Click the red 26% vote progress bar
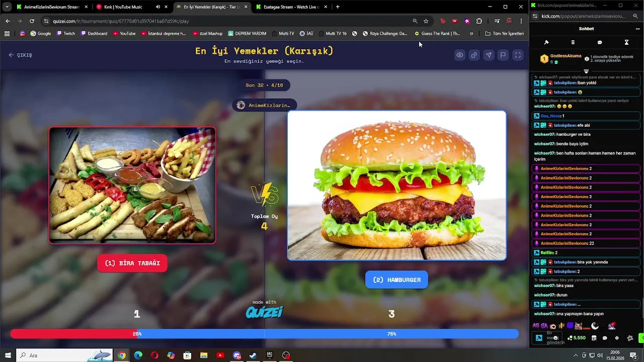644x362 pixels. click(73, 334)
